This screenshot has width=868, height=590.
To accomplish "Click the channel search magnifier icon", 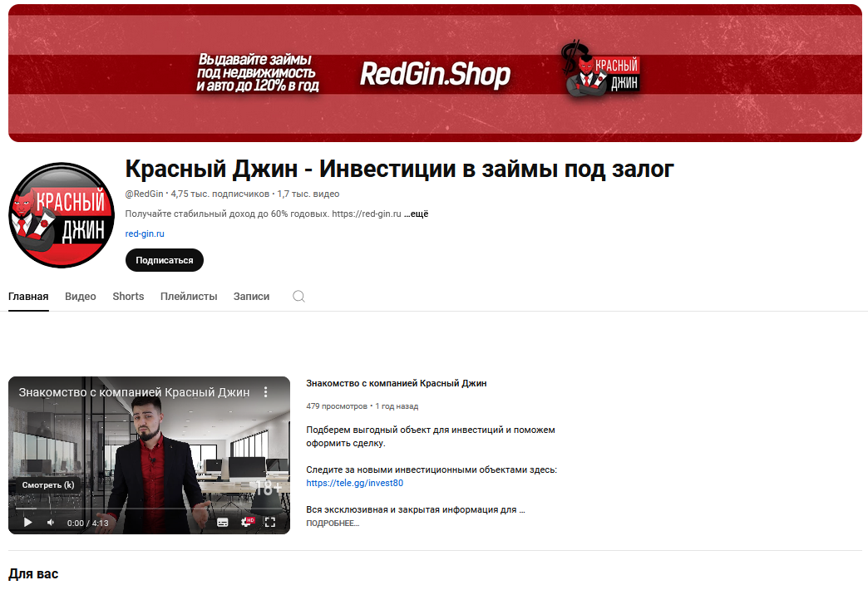I will click(x=299, y=297).
